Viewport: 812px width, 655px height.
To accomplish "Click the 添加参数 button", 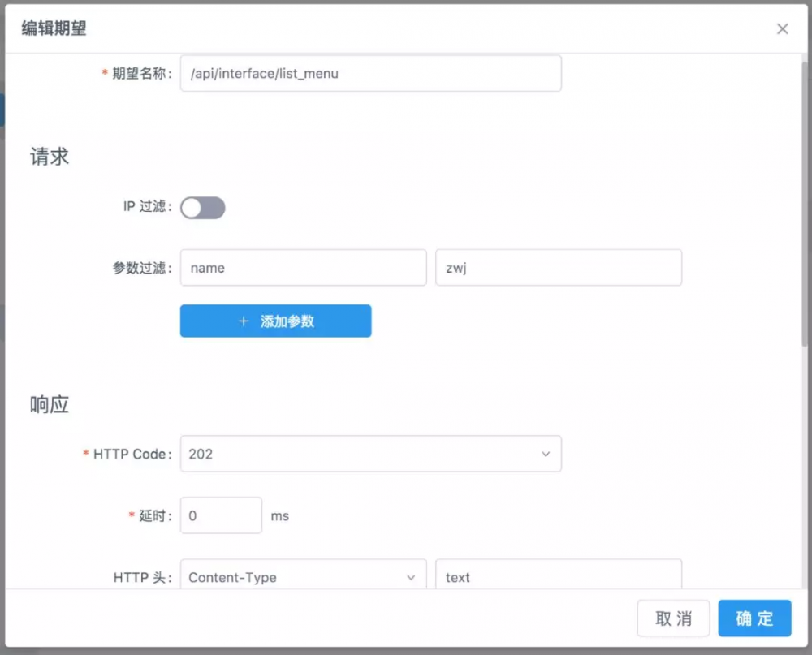I will (x=275, y=321).
